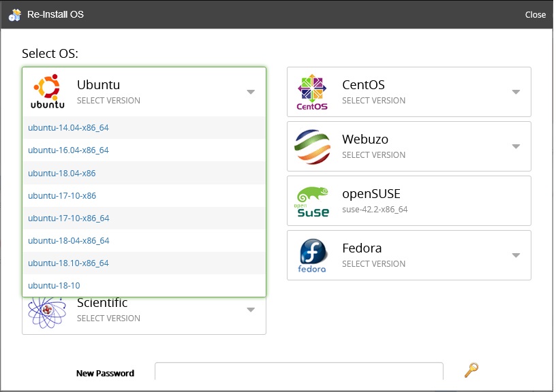Click the CentOS SELECT VERSION label
This screenshot has width=558, height=392.
pyautogui.click(x=373, y=101)
